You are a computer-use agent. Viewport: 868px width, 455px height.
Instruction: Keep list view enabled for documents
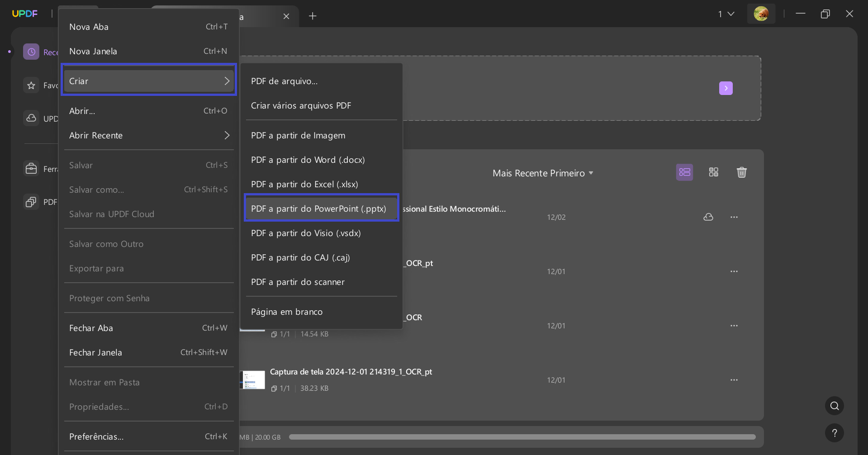(684, 172)
